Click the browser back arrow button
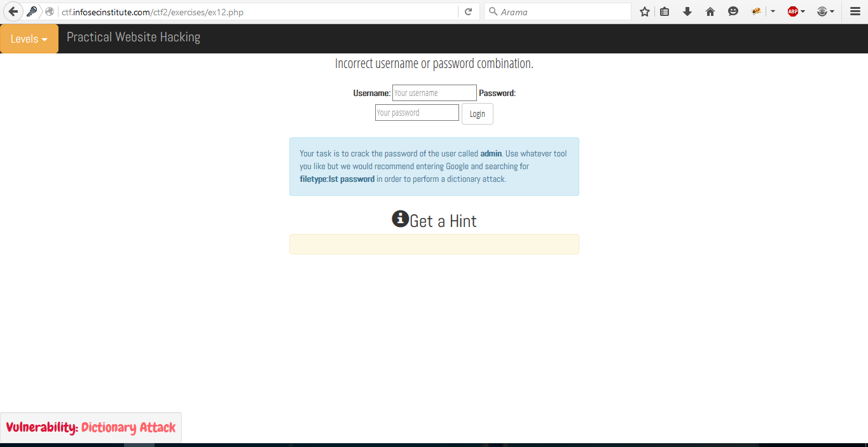 point(13,11)
